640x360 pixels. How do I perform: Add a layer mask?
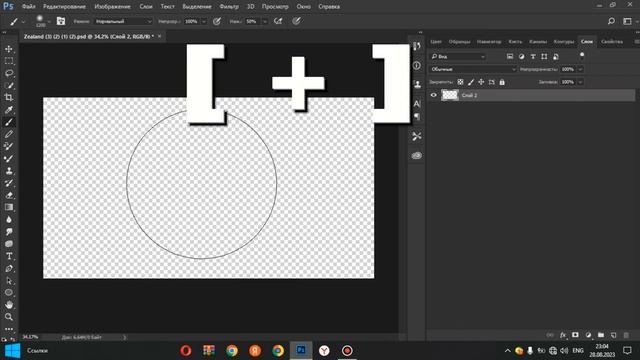[575, 335]
